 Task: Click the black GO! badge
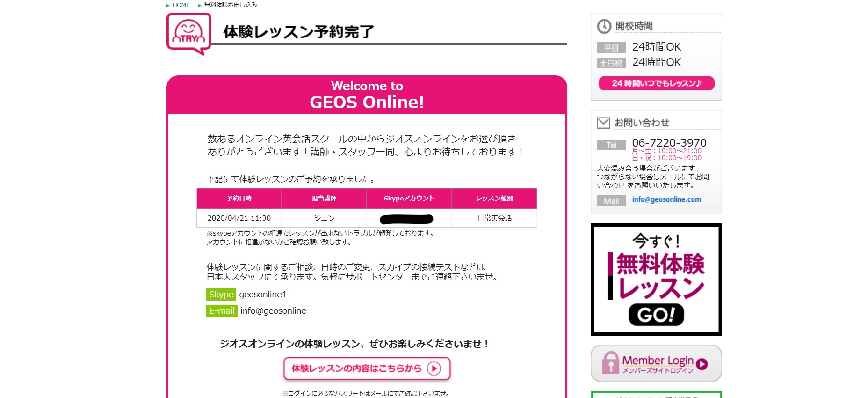(656, 315)
